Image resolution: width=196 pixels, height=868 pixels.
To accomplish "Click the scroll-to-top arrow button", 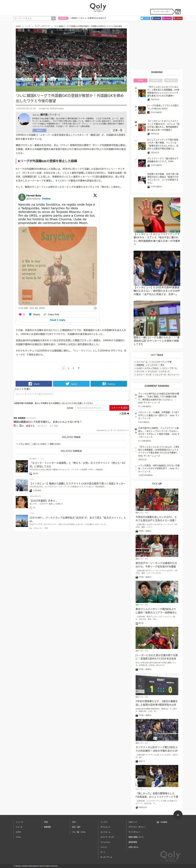I will pos(178,815).
